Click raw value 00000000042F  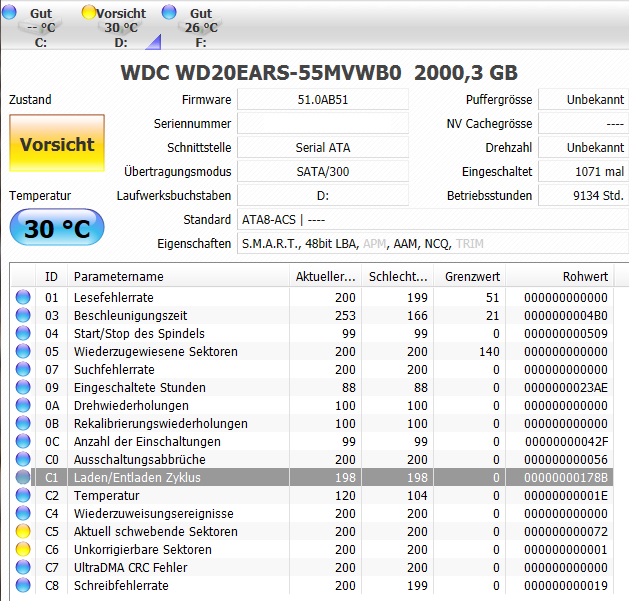point(566,441)
